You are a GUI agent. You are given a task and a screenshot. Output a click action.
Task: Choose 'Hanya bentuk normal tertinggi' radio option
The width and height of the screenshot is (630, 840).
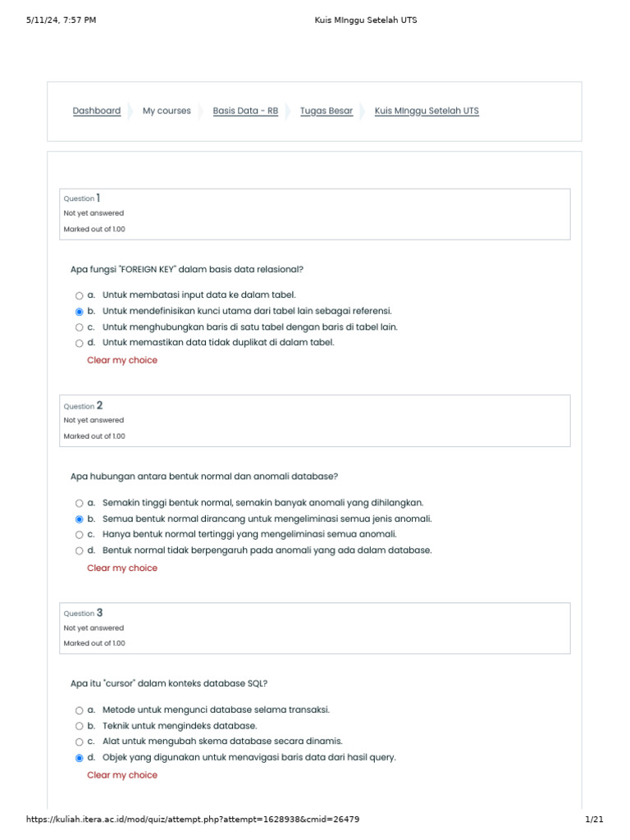coord(79,535)
